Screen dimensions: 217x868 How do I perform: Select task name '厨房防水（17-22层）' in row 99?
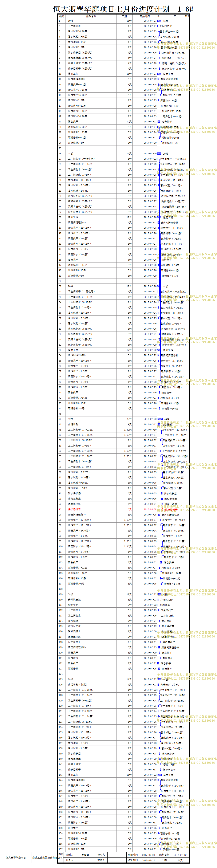(79, 541)
